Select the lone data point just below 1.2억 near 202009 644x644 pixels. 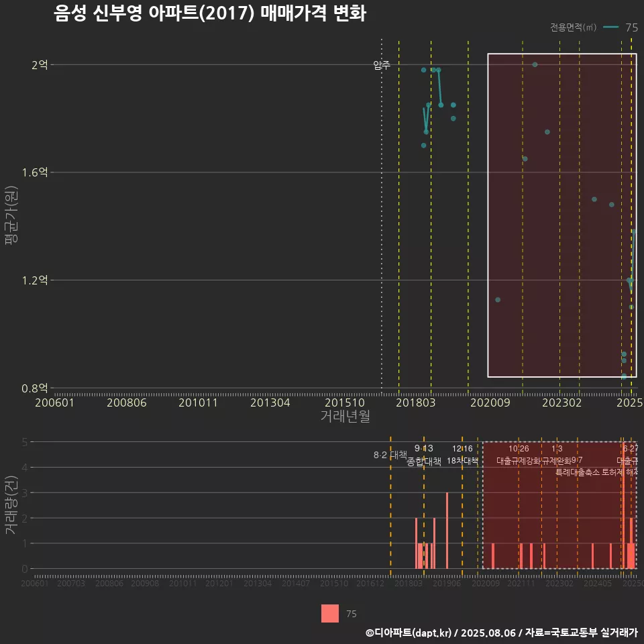(498, 300)
